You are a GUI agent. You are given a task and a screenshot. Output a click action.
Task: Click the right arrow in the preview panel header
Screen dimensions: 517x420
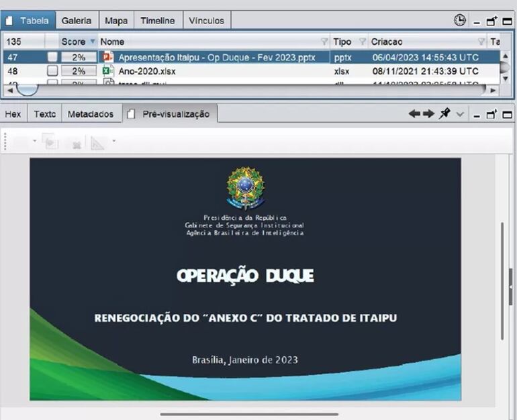click(x=428, y=114)
